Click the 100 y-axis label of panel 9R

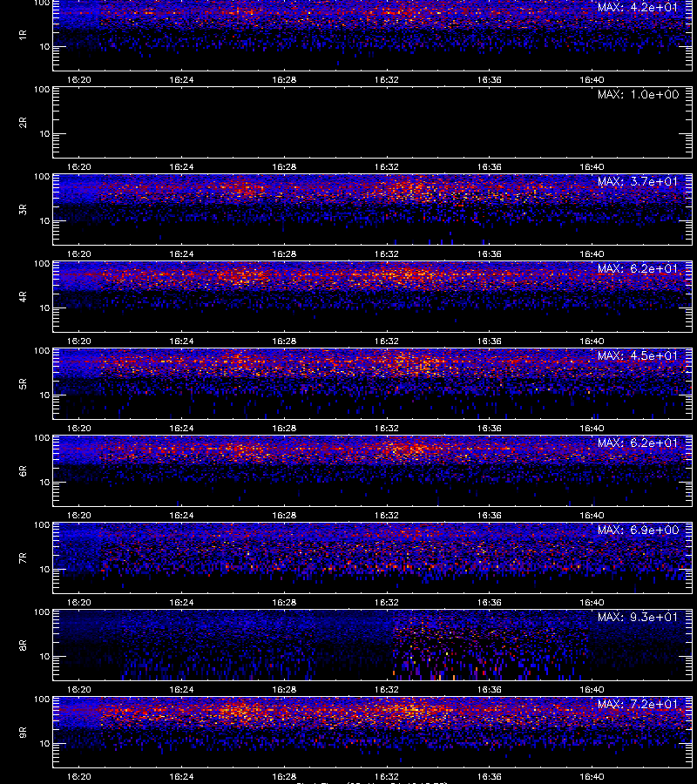point(42,700)
